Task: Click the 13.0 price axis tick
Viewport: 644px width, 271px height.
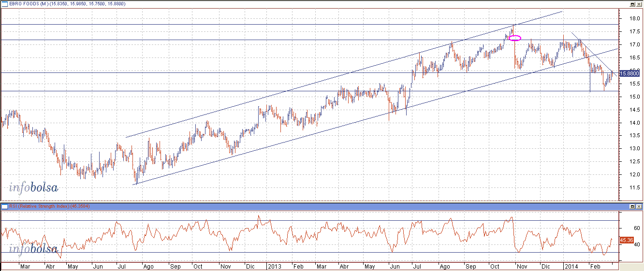Action: click(x=634, y=149)
